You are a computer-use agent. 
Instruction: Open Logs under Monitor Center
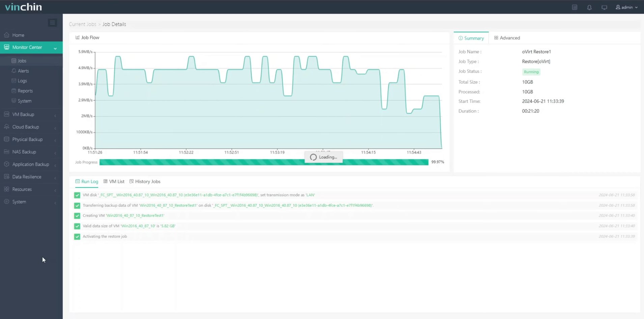click(22, 81)
